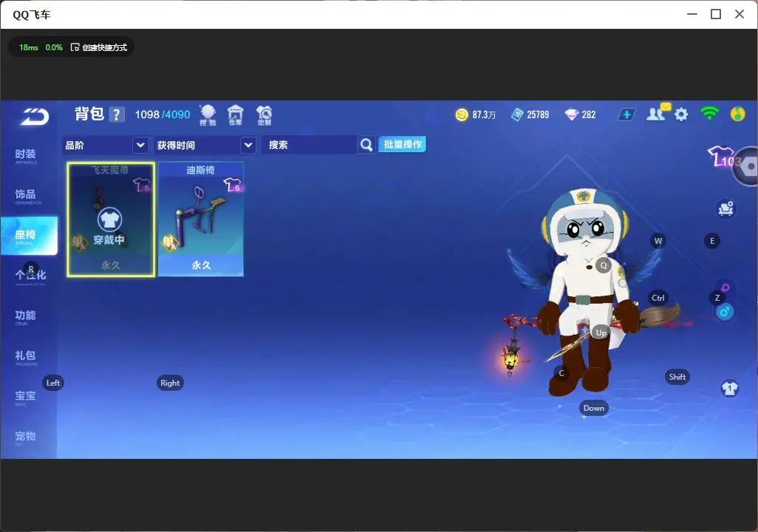
Task: Click the 0.0% packet loss indicator
Action: (x=54, y=47)
